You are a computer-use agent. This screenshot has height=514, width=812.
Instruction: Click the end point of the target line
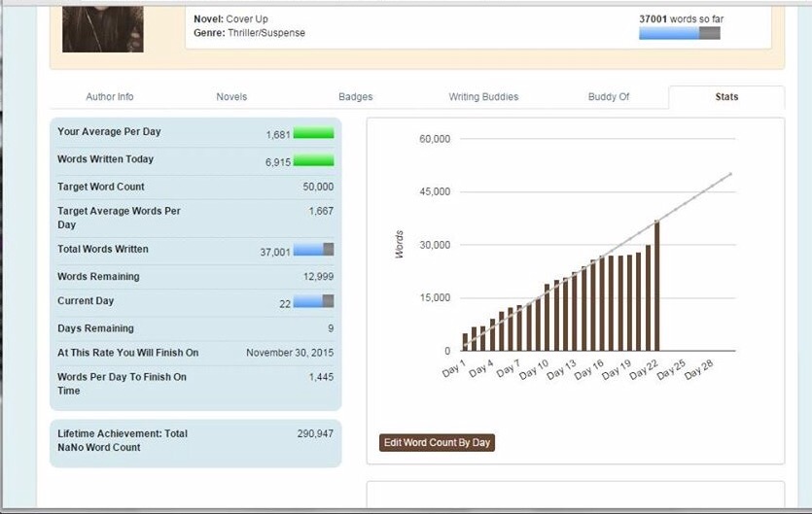[730, 174]
